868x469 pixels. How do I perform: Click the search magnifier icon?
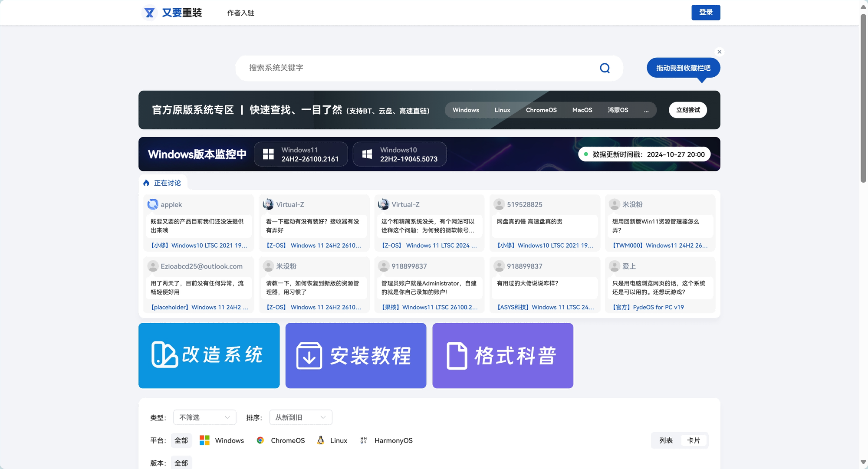[605, 68]
